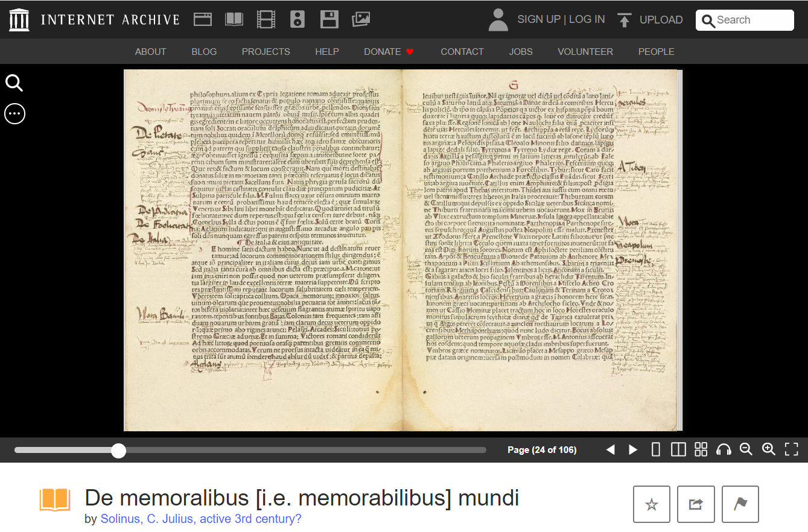Viewport: 808px width, 532px height.
Task: Click the upload arrow icon
Action: click(625, 20)
